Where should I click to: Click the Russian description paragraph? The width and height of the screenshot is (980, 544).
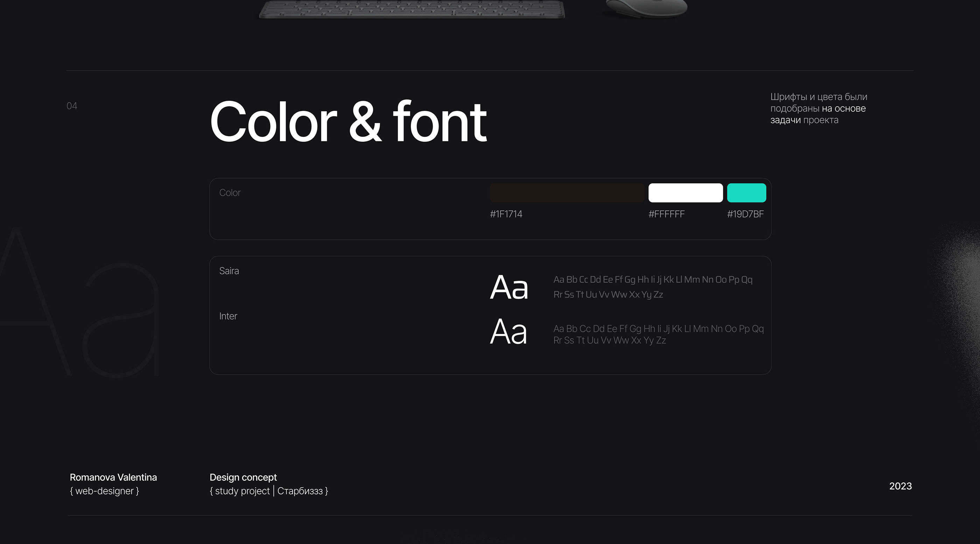coord(818,108)
